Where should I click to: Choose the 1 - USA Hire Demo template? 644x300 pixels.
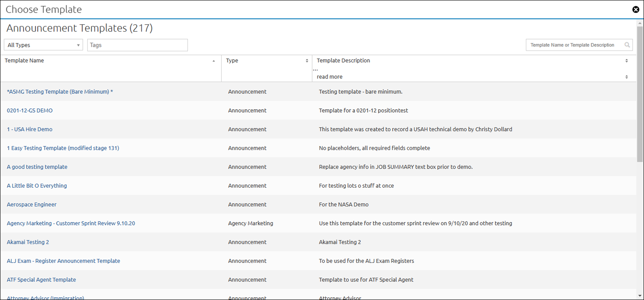tap(30, 129)
